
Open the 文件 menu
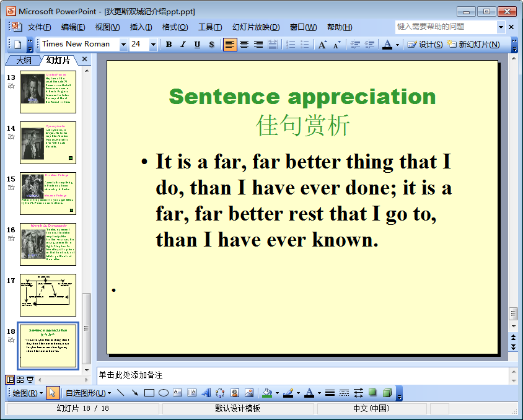pyautogui.click(x=39, y=27)
